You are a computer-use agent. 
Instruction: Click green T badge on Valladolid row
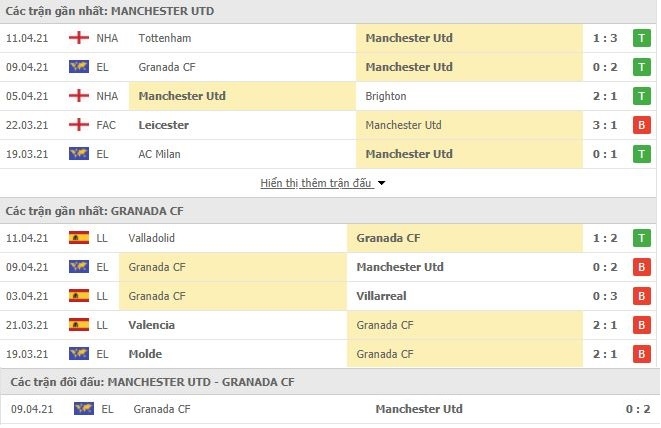point(641,238)
